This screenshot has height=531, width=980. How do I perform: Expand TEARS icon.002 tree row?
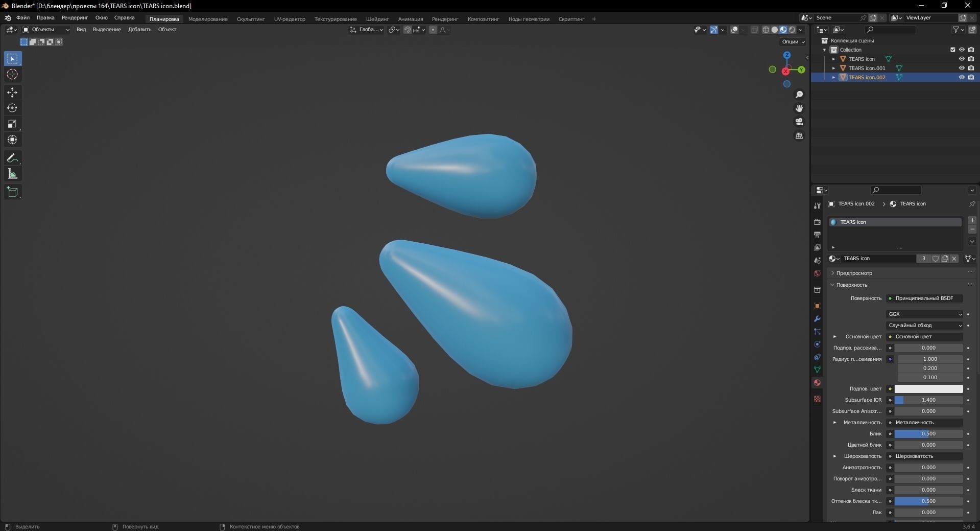(834, 77)
